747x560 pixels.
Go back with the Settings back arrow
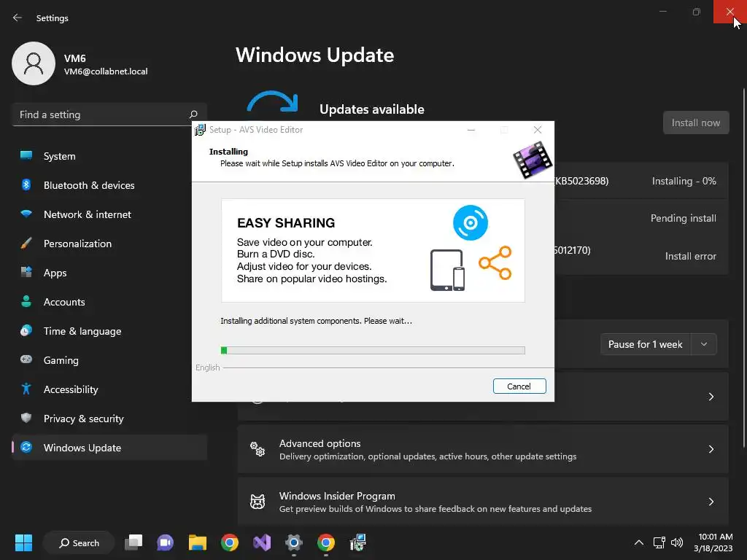[x=18, y=17]
